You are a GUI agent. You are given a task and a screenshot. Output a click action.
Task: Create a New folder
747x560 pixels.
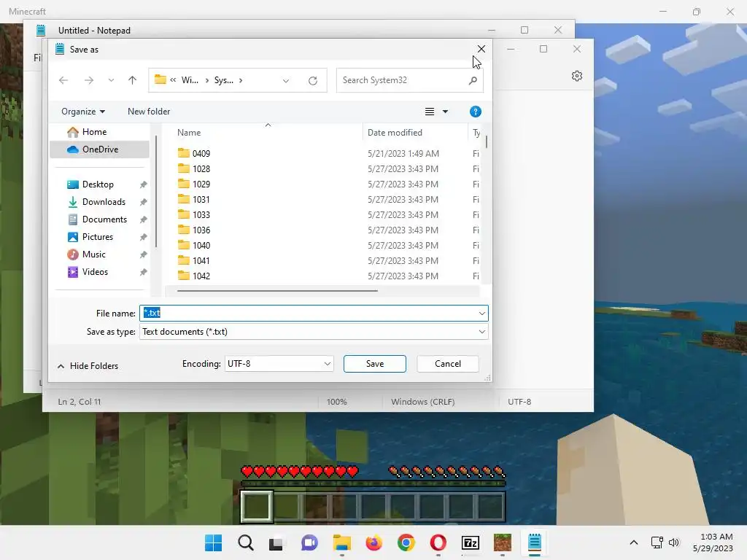149,112
